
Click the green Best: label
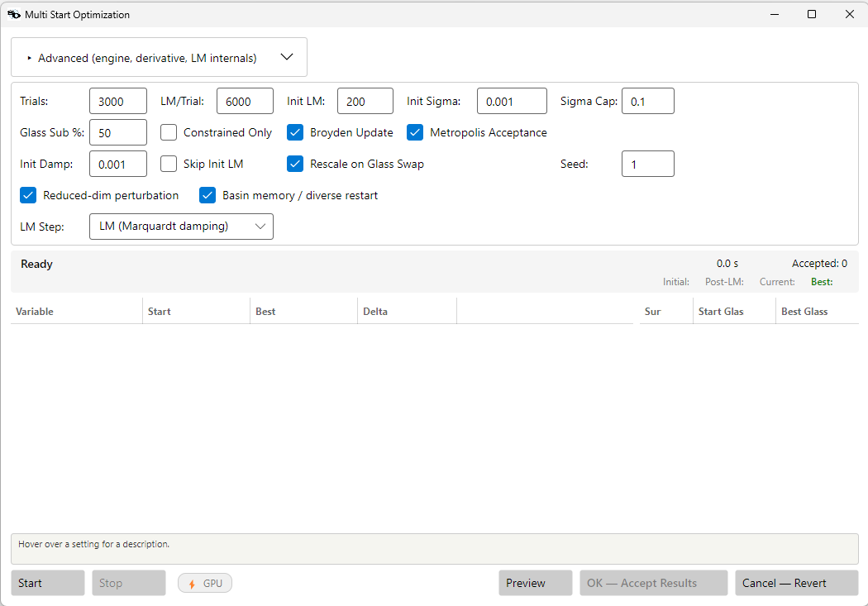point(822,282)
